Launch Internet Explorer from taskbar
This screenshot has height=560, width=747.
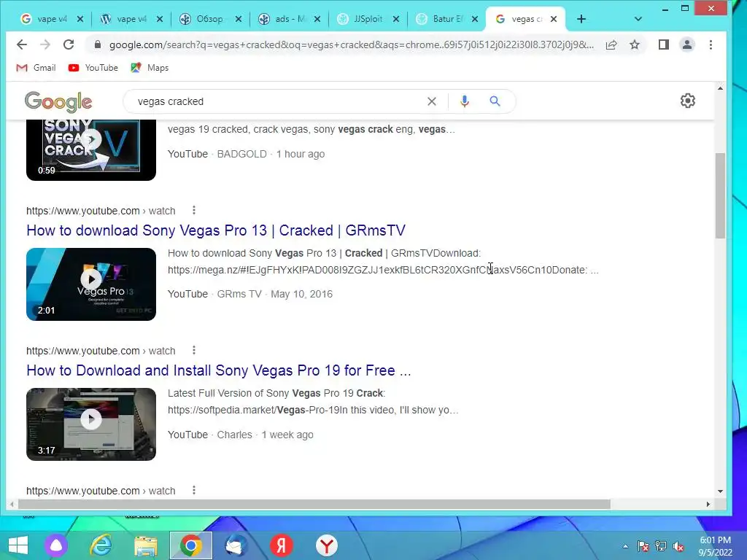pyautogui.click(x=101, y=545)
